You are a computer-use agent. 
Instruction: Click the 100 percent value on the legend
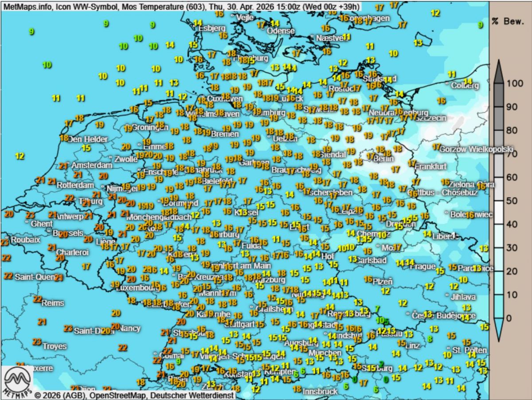coord(516,83)
